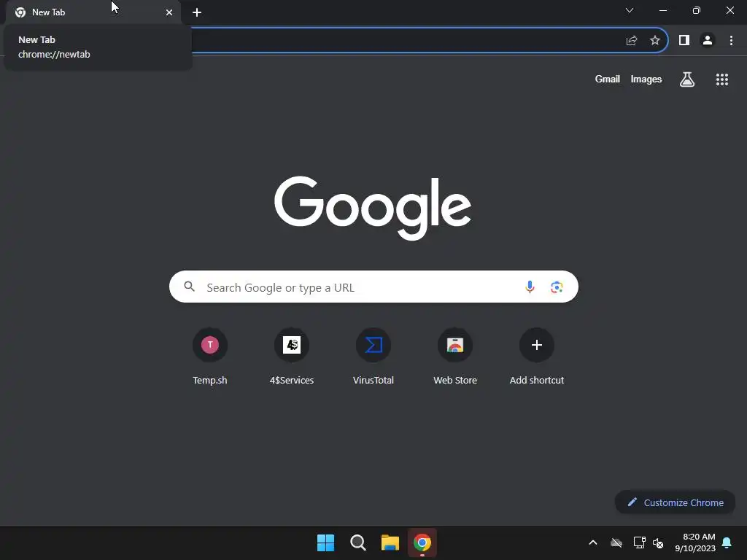This screenshot has height=560, width=747.
Task: Open the VirusTotal shortcut
Action: (x=373, y=356)
